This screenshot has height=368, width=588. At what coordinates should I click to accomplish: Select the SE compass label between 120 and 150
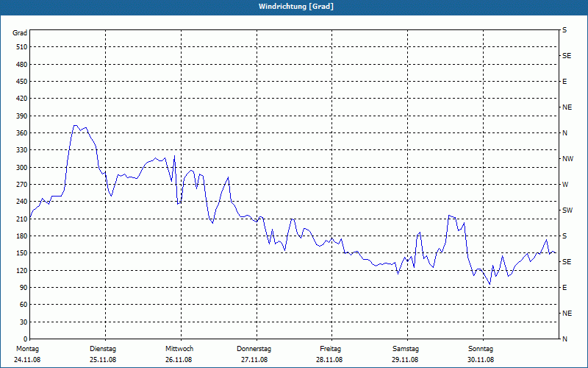(x=567, y=262)
